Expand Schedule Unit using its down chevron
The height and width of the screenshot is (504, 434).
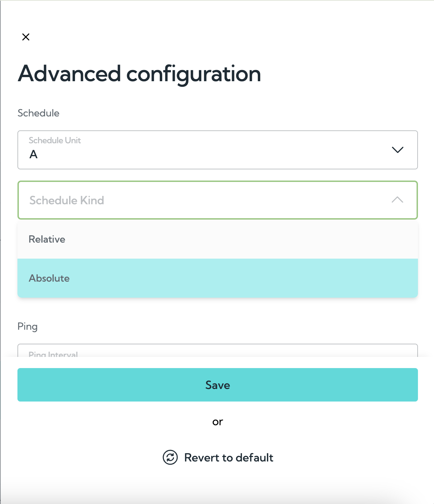pos(397,150)
